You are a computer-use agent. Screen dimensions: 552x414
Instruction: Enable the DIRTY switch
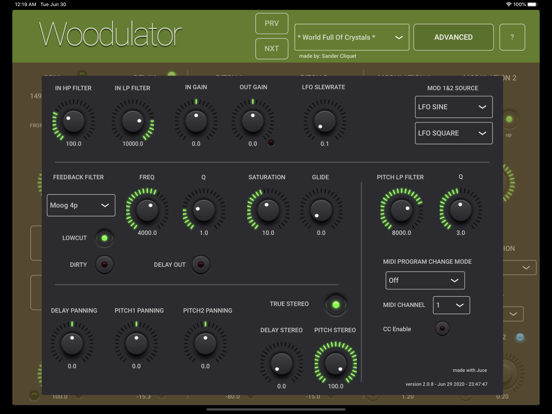click(104, 264)
